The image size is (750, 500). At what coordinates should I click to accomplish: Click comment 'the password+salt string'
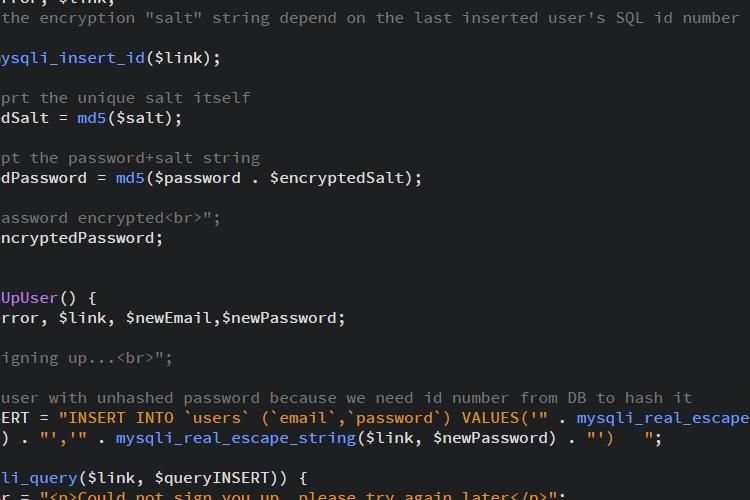pyautogui.click(x=145, y=158)
